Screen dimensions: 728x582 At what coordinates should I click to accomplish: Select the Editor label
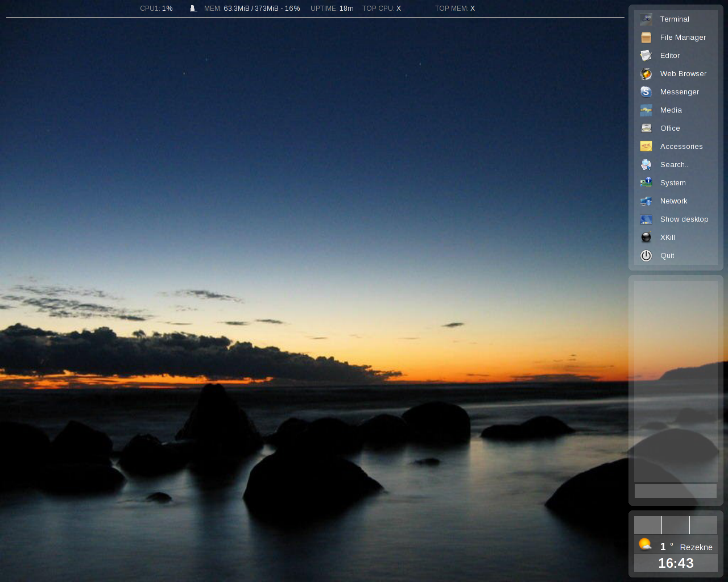pyautogui.click(x=670, y=56)
